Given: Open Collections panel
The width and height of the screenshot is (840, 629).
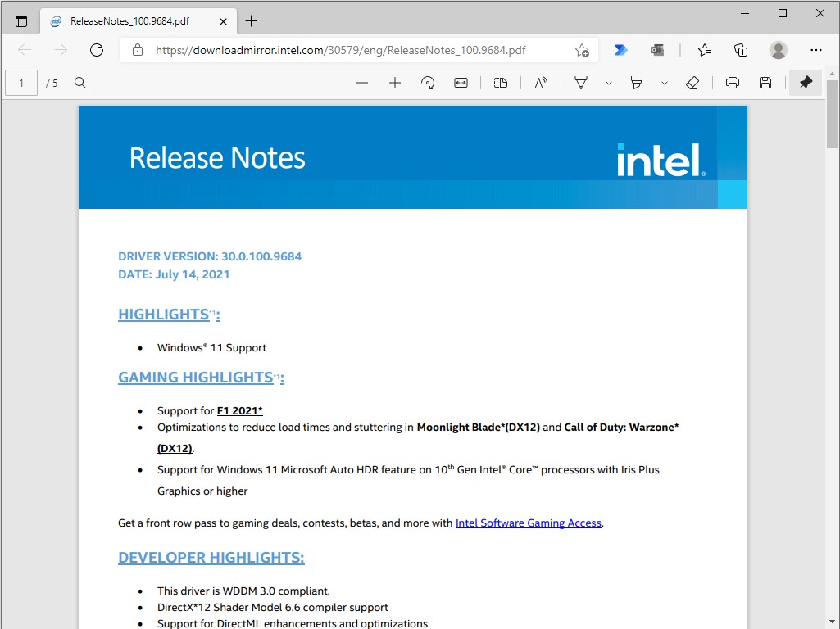Looking at the screenshot, I should pos(740,50).
